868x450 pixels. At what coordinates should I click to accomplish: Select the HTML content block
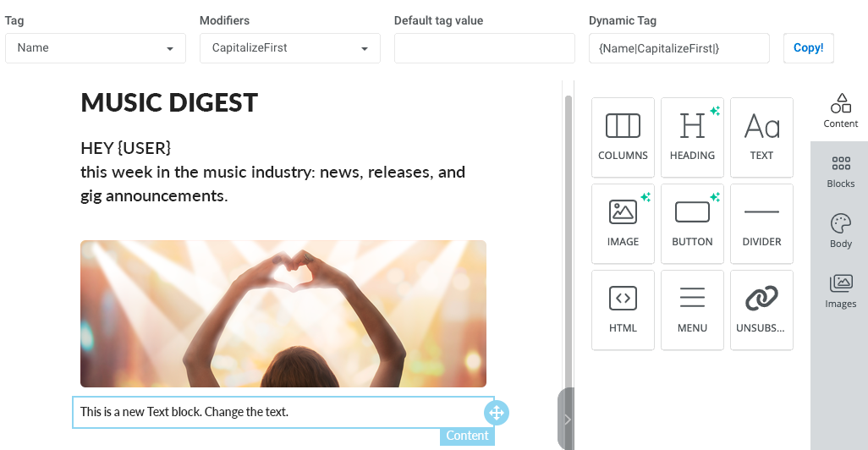[623, 310]
